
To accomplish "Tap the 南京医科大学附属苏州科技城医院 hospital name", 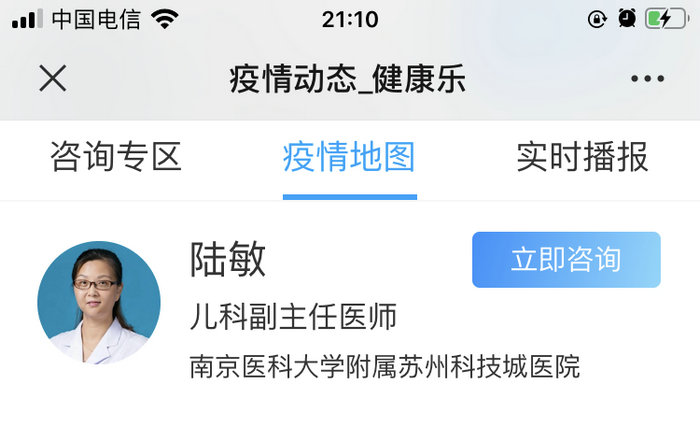I will pos(385,367).
